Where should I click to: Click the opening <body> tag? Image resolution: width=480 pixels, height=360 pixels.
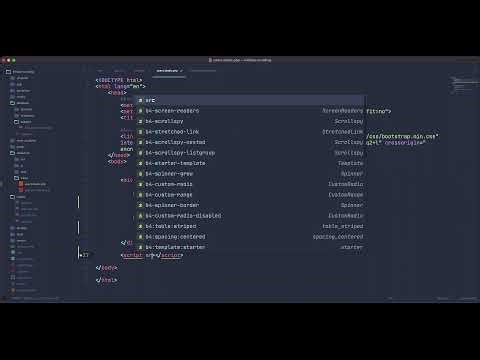(x=117, y=162)
